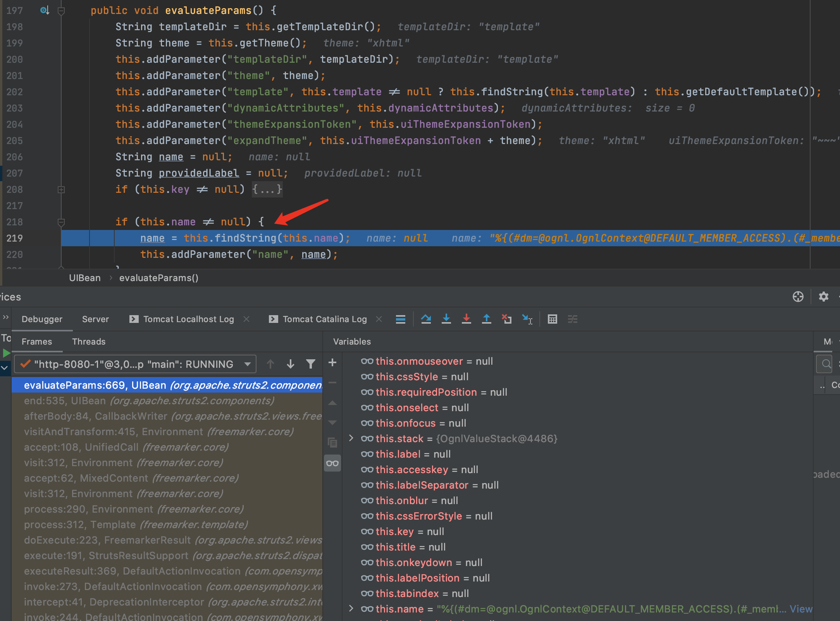This screenshot has height=621, width=840.
Task: Click line number 219 in the gutter
Action: coord(14,238)
